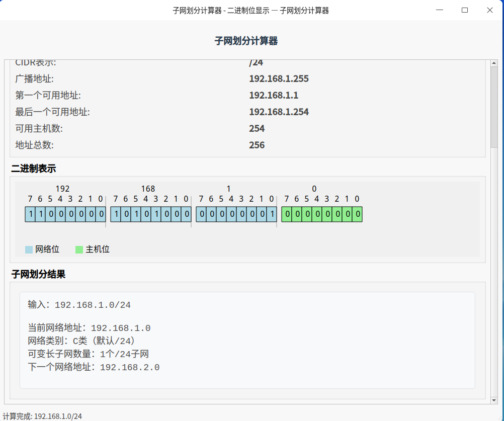Click the green bit 0 host cell

358,214
